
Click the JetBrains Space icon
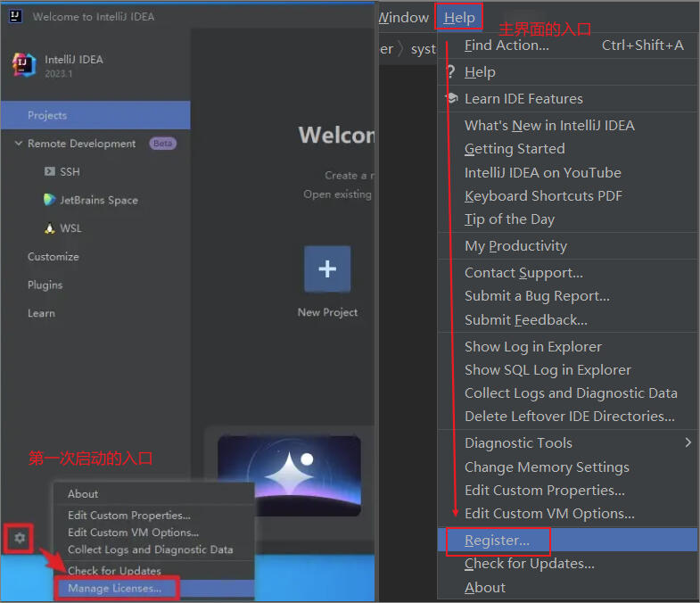pos(50,200)
